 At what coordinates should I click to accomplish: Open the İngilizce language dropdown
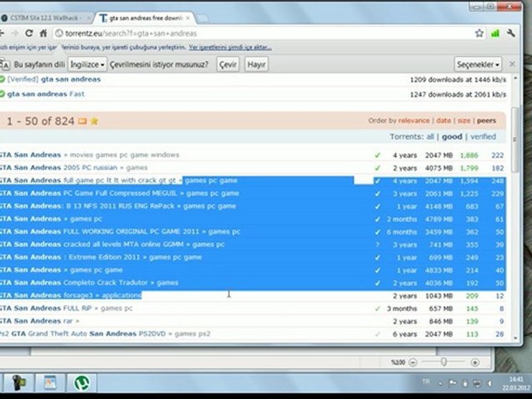(x=87, y=64)
